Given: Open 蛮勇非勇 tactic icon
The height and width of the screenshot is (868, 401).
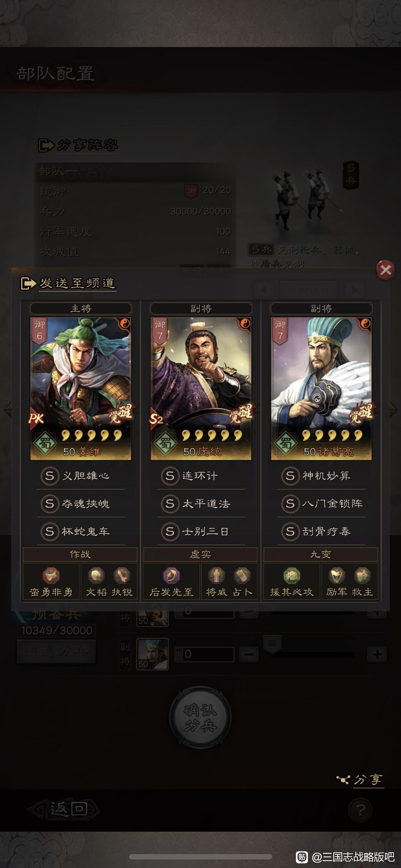Looking at the screenshot, I should point(51,575).
